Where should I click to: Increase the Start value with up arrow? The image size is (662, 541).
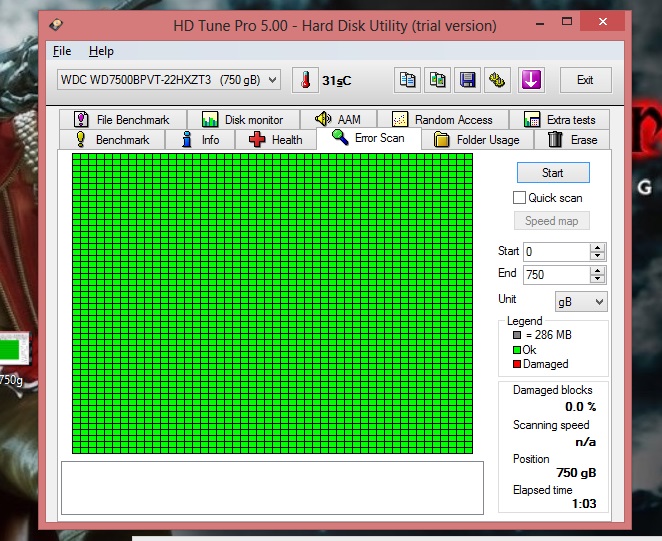(x=598, y=248)
